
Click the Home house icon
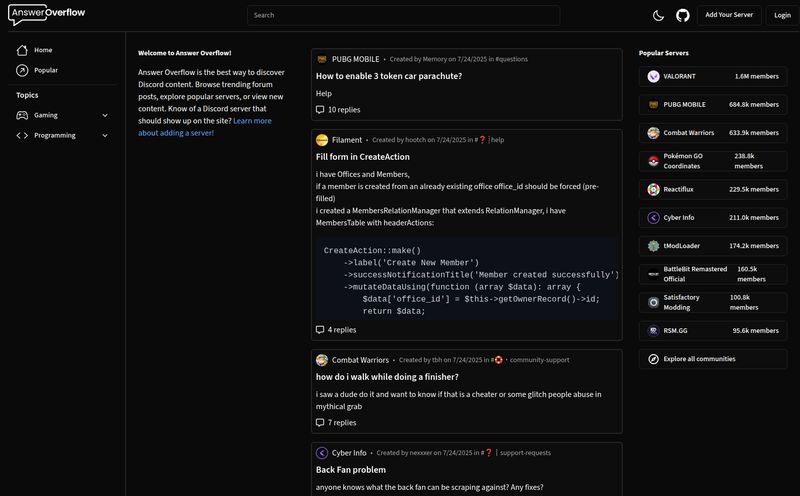22,50
